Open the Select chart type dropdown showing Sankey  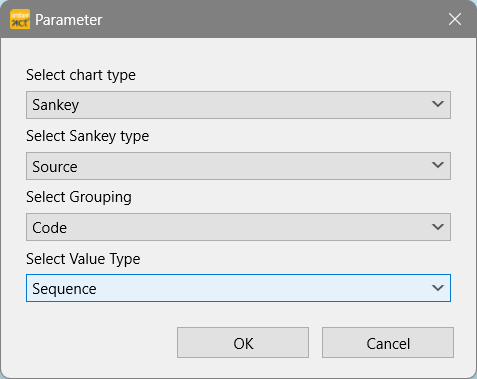(x=238, y=105)
